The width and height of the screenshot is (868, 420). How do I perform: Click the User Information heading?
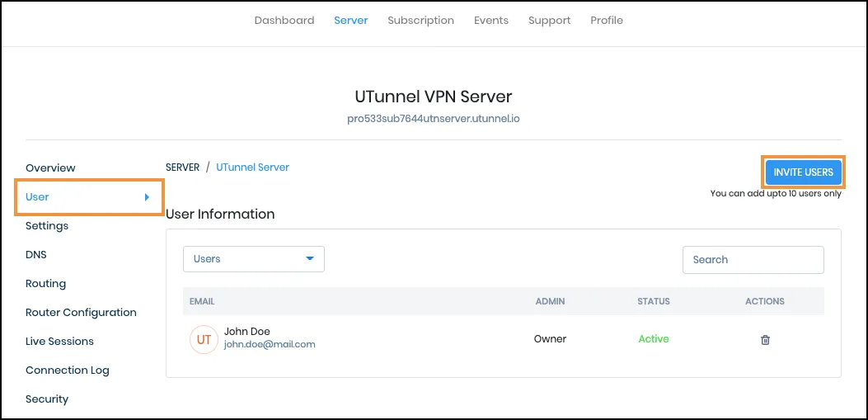[220, 214]
